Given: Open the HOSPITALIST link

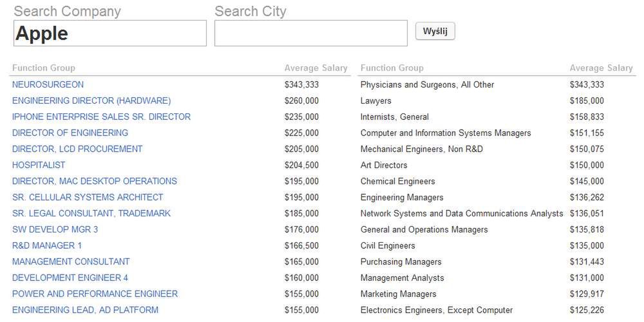Looking at the screenshot, I should pyautogui.click(x=39, y=165).
